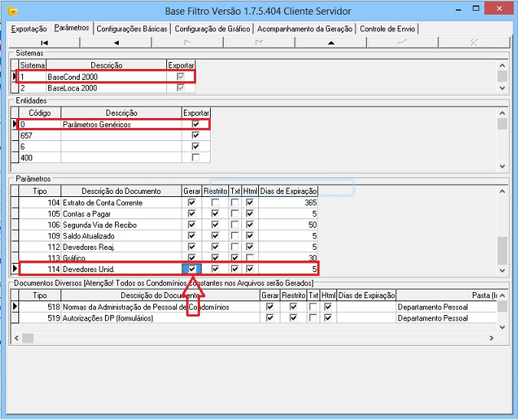Click the next record navigator button
Screen dimensions: 518x420
click(187, 42)
